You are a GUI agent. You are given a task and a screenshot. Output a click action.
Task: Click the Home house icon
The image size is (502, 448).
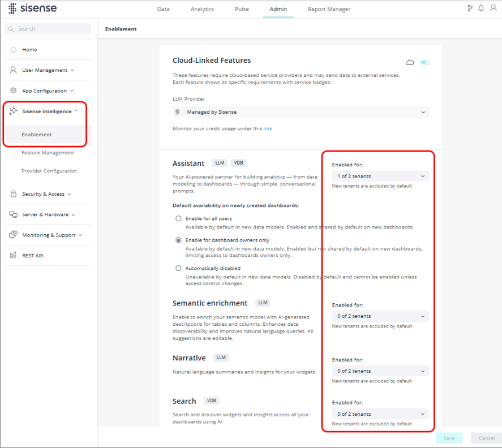click(13, 50)
